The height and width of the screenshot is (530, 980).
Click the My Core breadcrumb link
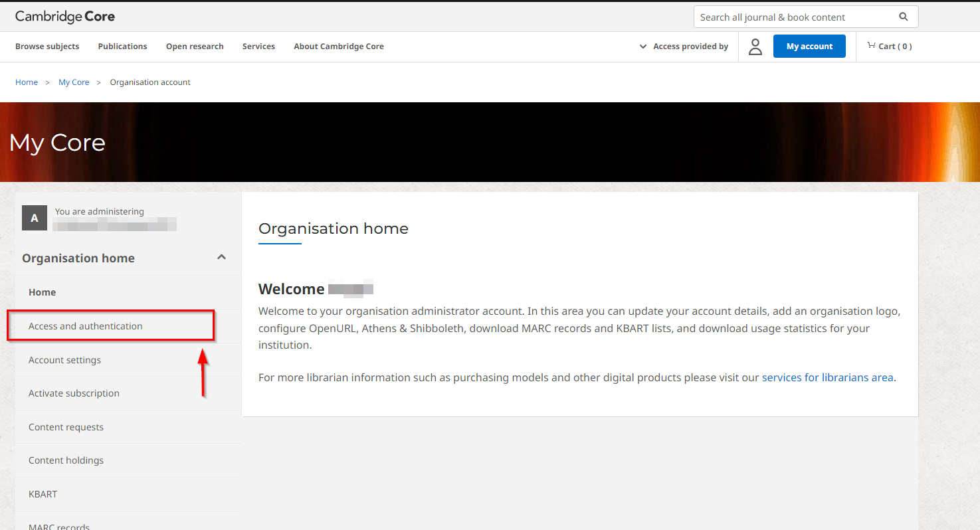(74, 82)
